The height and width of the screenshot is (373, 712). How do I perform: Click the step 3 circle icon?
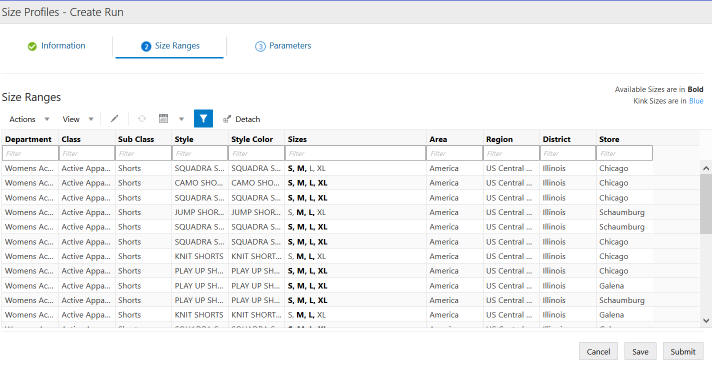(260, 46)
